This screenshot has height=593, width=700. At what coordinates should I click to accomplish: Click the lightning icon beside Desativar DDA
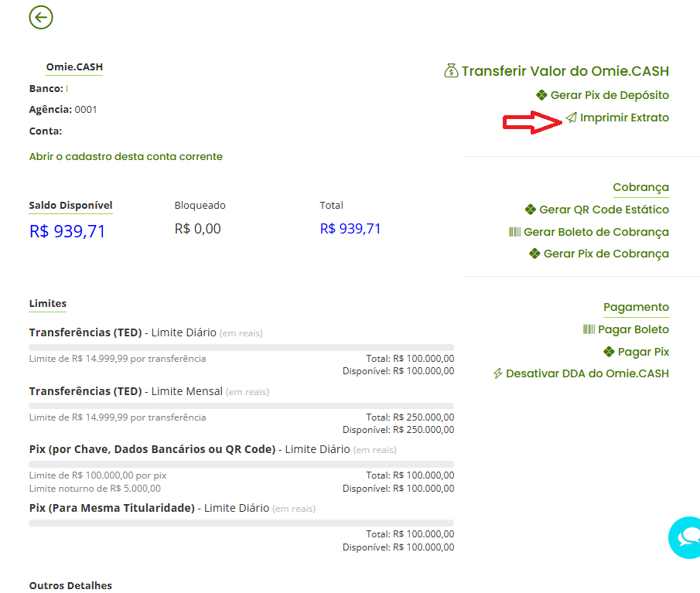(498, 373)
